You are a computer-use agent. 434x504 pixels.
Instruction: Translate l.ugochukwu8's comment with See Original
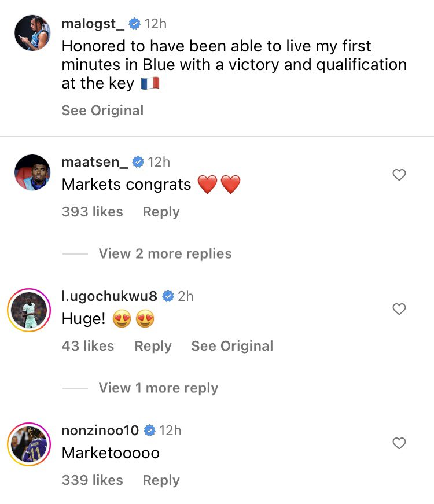[231, 346]
